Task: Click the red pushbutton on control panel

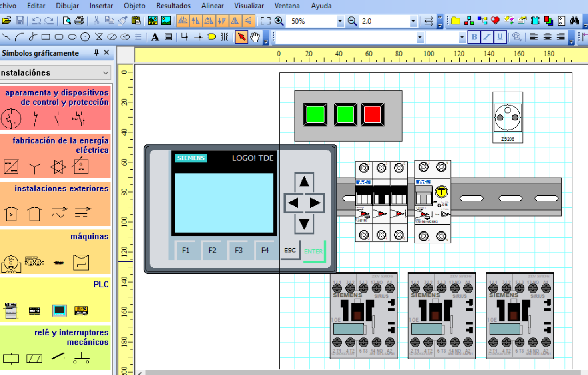Action: pos(372,115)
